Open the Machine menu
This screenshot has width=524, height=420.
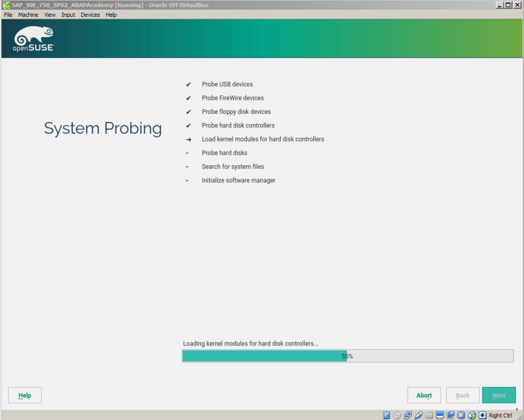click(28, 15)
